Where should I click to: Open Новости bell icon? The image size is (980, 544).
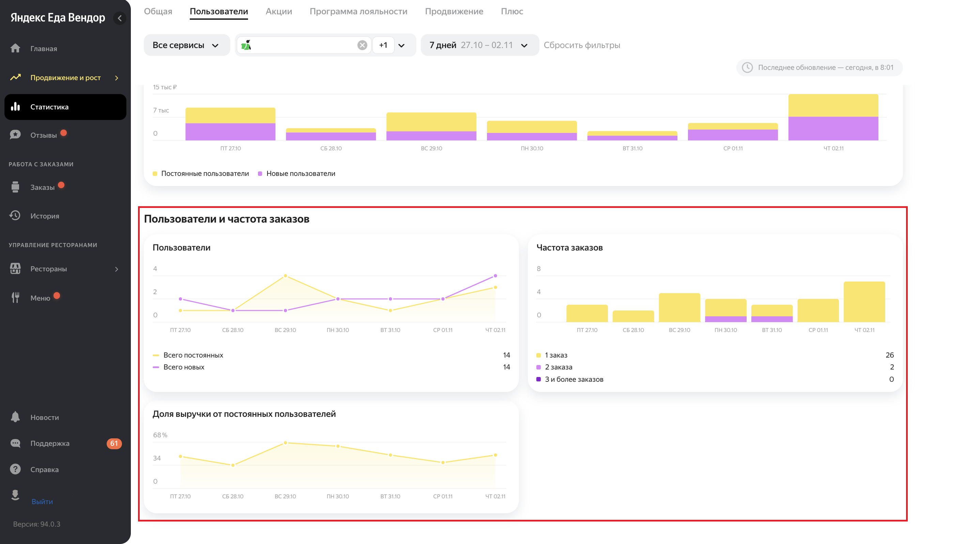coord(15,417)
